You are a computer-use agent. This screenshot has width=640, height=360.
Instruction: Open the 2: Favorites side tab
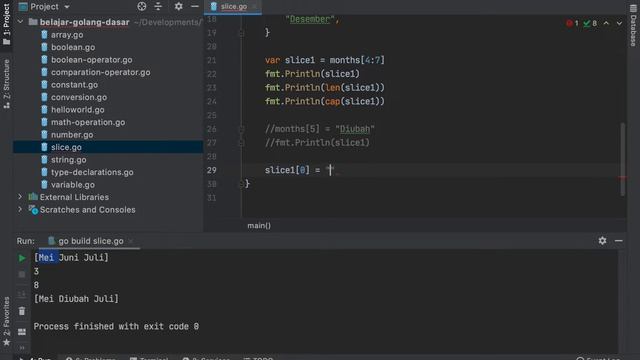click(x=6, y=322)
